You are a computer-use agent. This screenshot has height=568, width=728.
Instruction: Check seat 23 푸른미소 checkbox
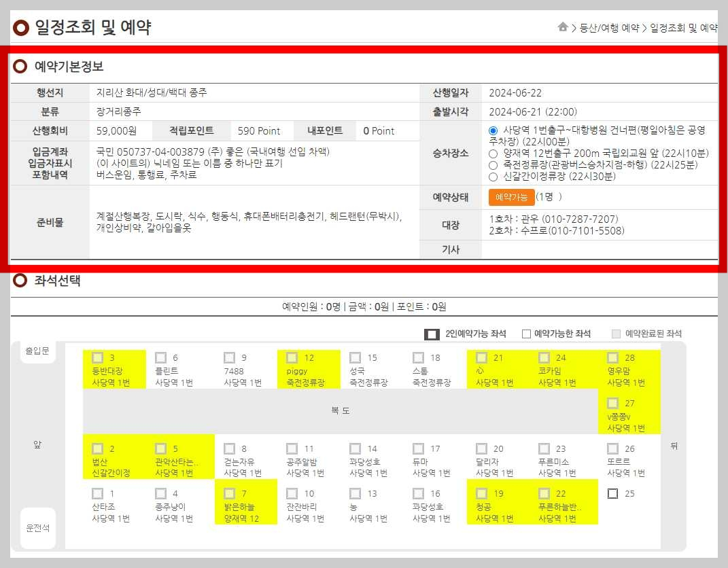point(544,448)
